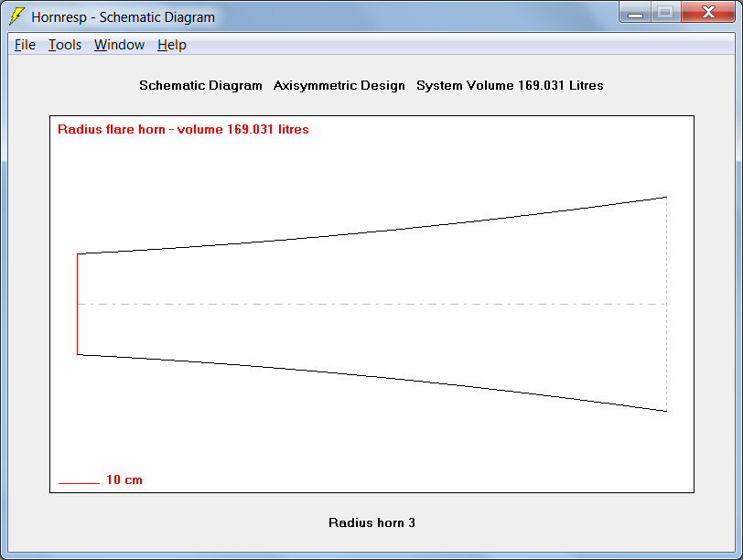Click the 'Axisymmetric Design' heading text
Screen dimensions: 743x560
pos(339,85)
